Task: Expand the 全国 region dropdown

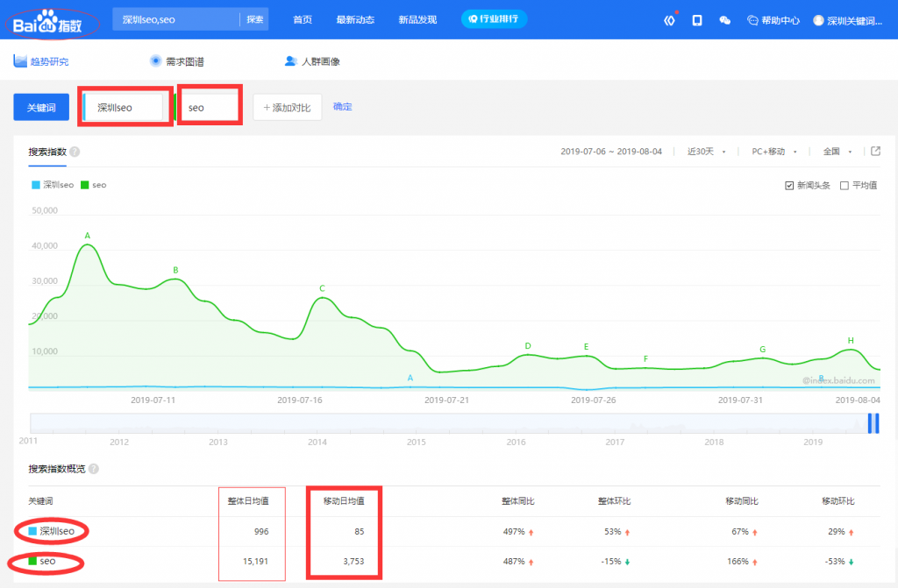Action: click(837, 152)
